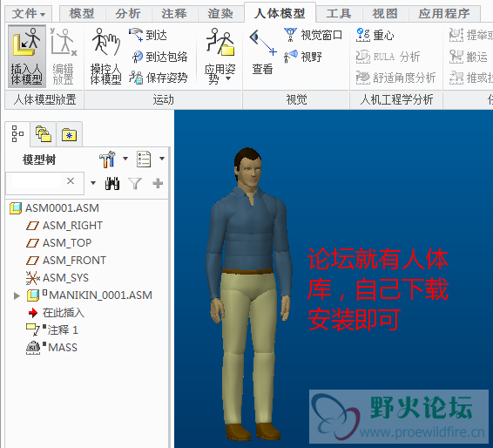Viewport: 493px width, 448px height.
Task: Select the 在此插入 insert-here marker
Action: tap(57, 313)
